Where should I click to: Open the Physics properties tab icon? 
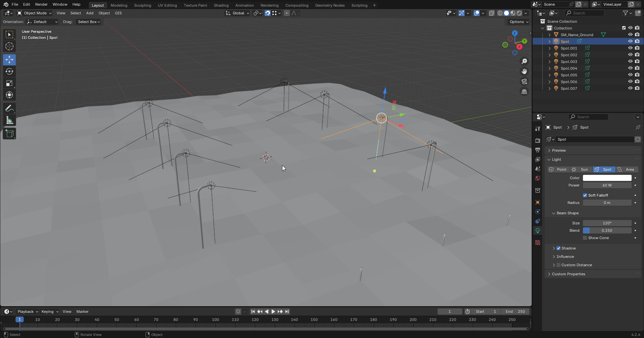[x=538, y=212]
